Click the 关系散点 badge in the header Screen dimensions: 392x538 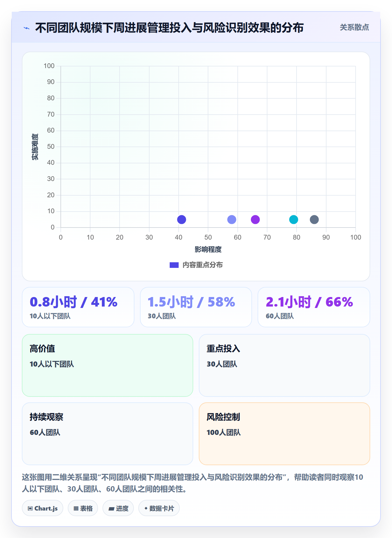click(x=354, y=27)
